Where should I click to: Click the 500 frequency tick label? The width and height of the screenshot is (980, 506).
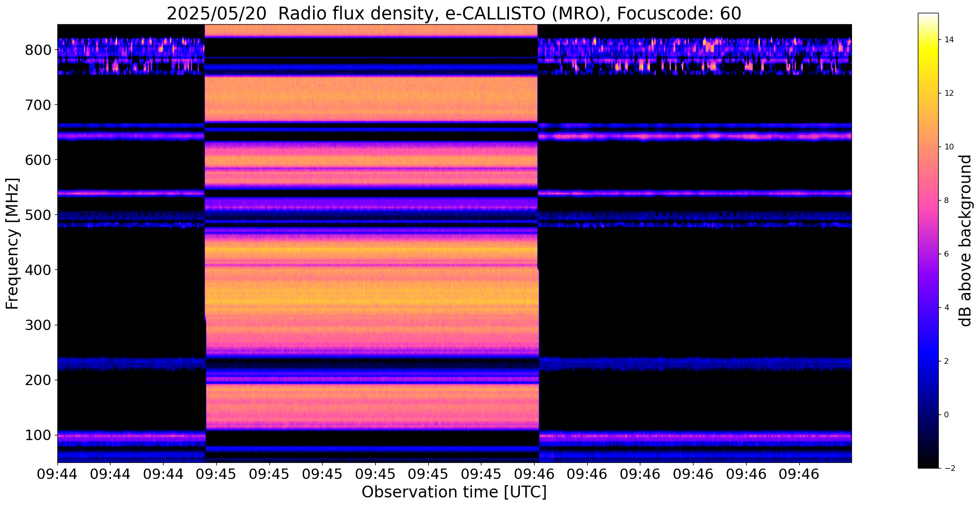pos(38,215)
